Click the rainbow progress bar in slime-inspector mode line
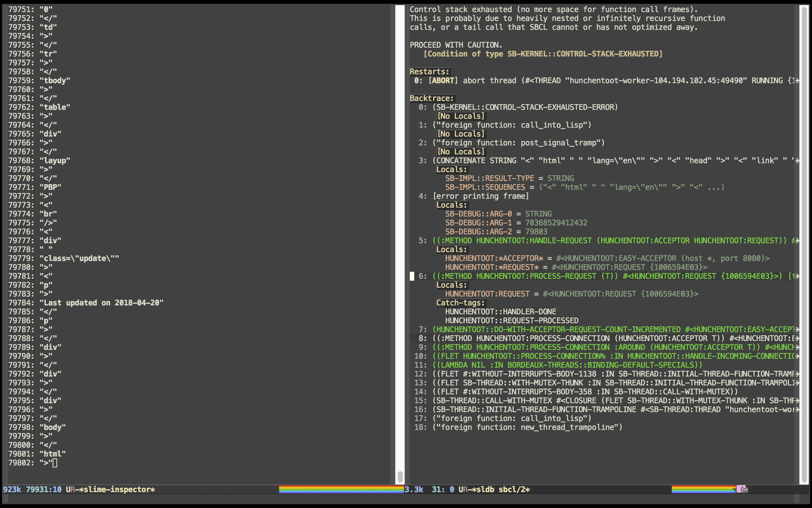Viewport: 812px width, 508px height. [x=341, y=489]
